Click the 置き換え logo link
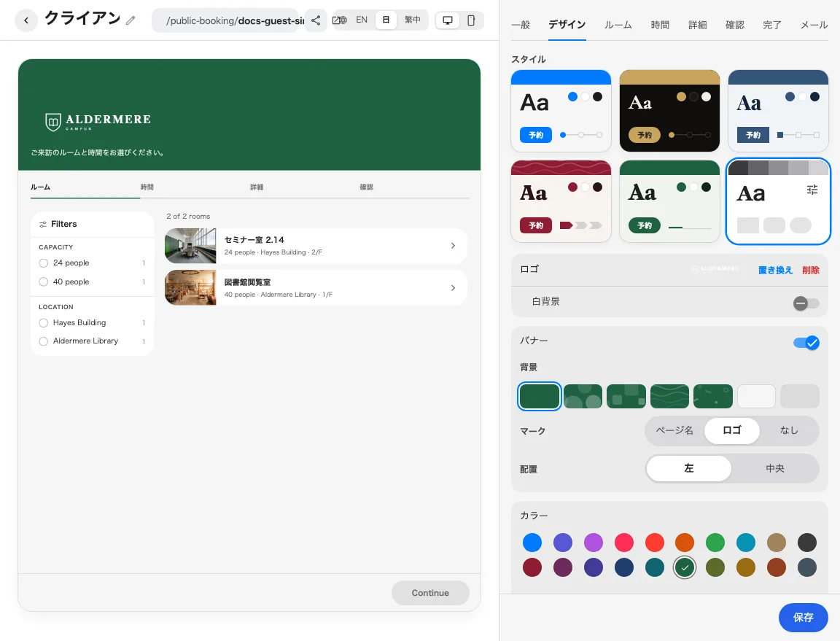Screen dimensions: 840x641 pos(775,270)
